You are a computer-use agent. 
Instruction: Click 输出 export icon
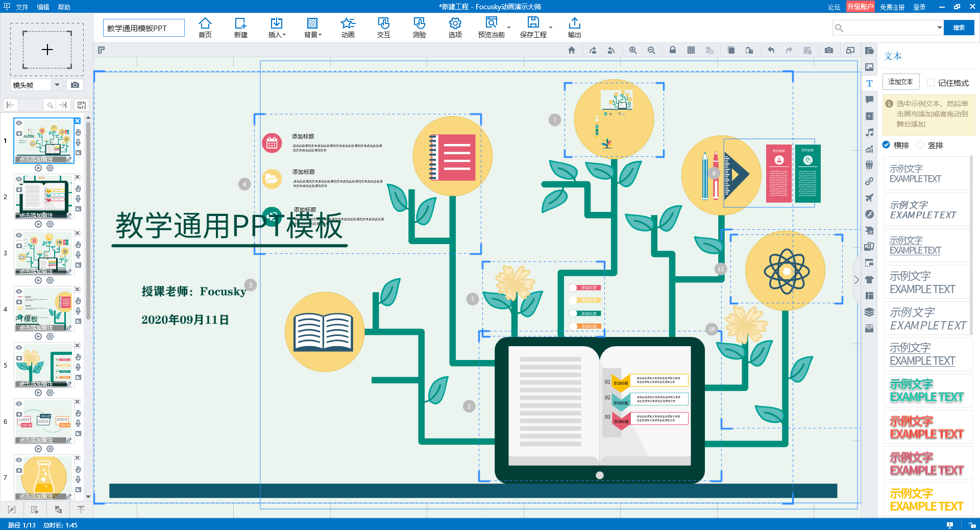click(x=574, y=28)
